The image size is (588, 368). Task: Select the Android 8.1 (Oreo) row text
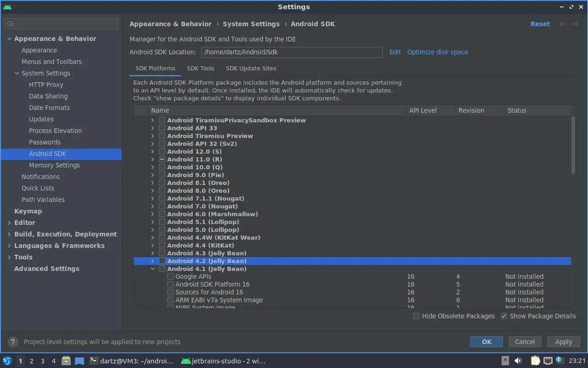[198, 183]
